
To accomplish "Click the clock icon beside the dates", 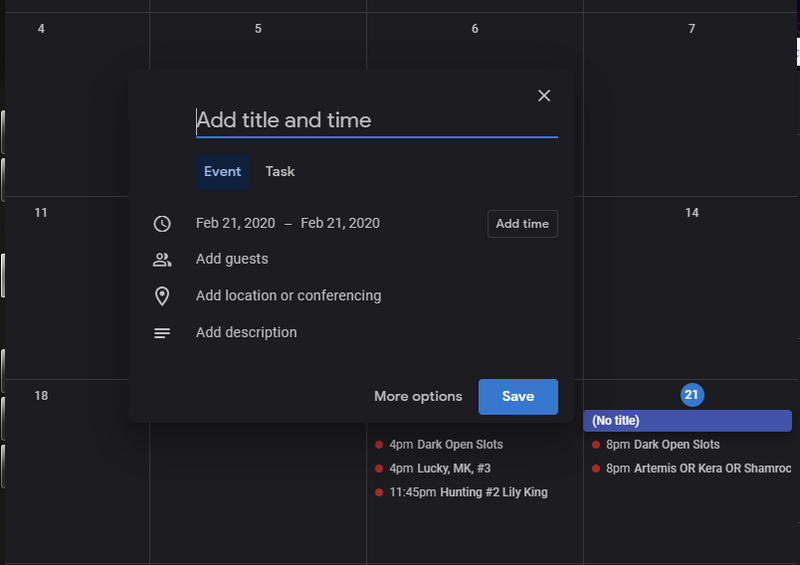I will pos(162,224).
